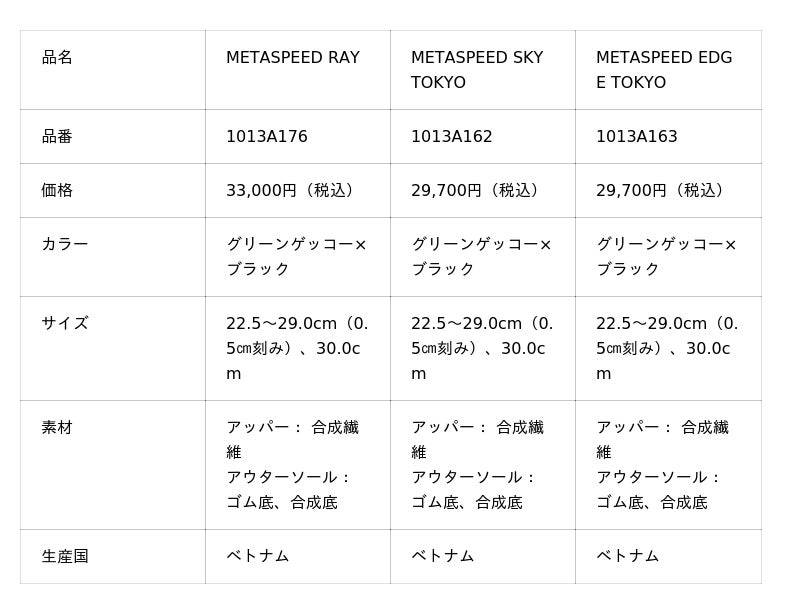Select the size range cell for METASPEED SKY TOKYO
The image size is (800, 614).
coord(481,348)
